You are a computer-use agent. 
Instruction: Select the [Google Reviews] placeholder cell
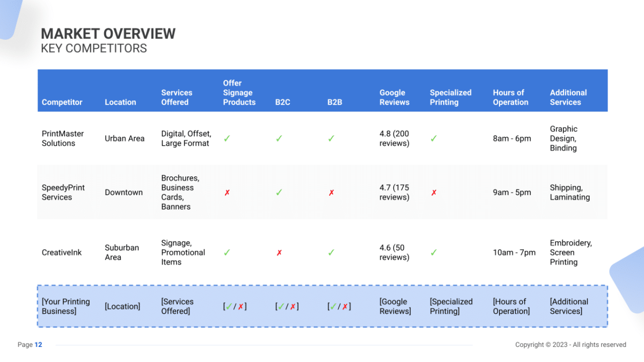point(394,306)
